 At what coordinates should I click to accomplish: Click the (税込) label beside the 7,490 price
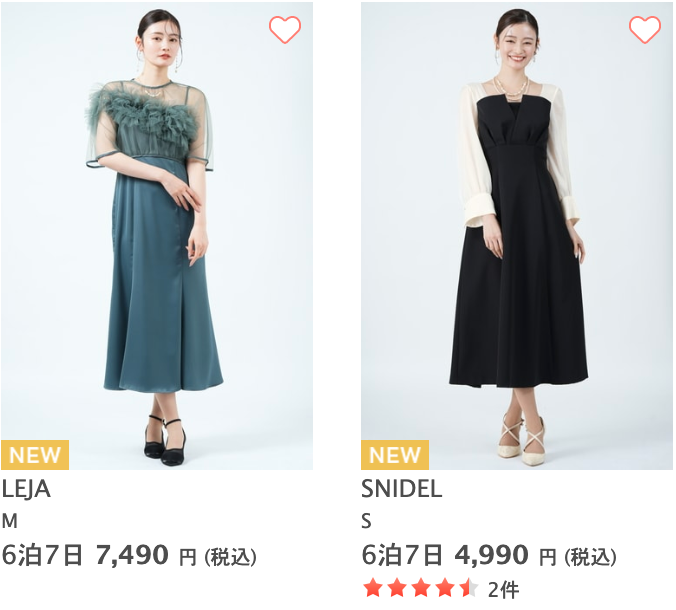pyautogui.click(x=231, y=557)
